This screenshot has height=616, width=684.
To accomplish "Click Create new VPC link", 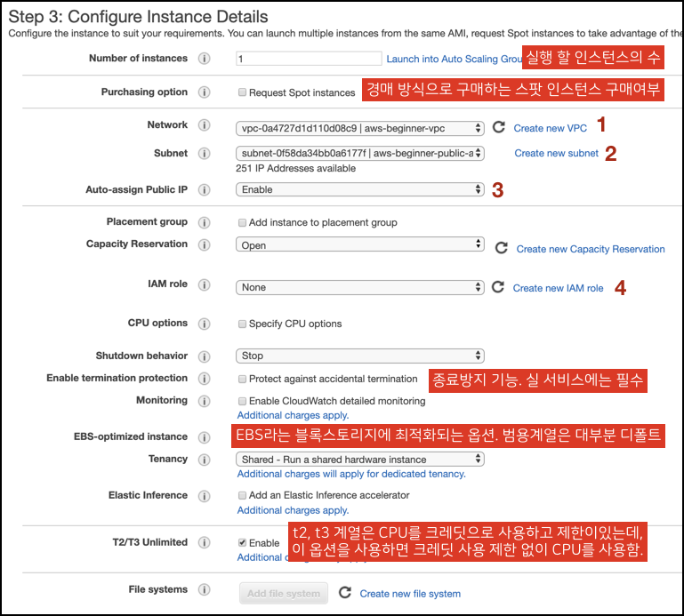I will click(x=550, y=128).
